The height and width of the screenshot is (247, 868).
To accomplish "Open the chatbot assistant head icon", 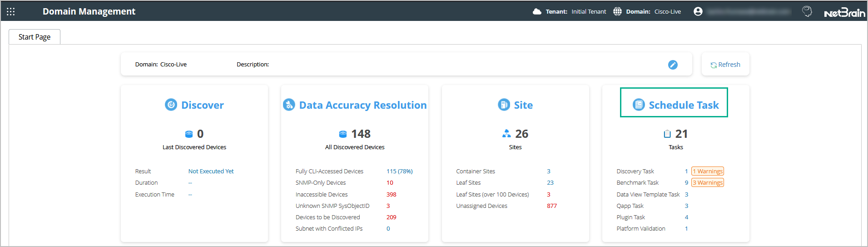I will [x=807, y=11].
